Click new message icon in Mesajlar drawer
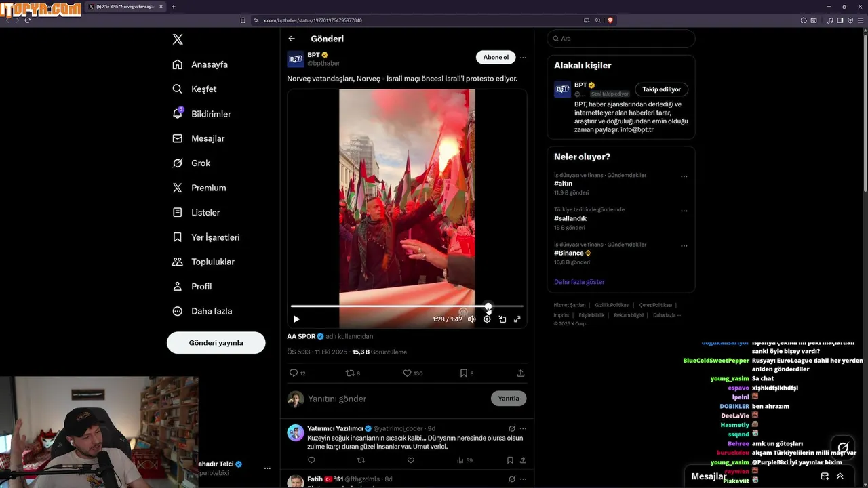The image size is (868, 488). point(825,476)
